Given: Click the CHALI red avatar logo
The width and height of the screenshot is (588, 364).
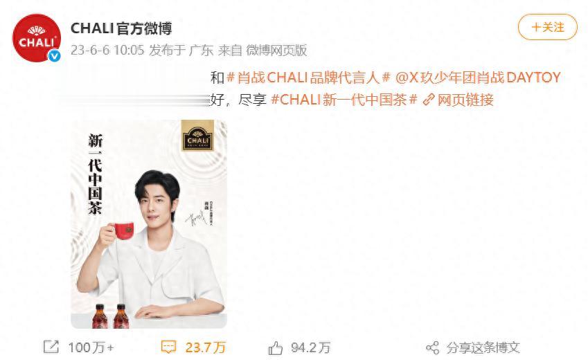Looking at the screenshot, I should (x=37, y=37).
